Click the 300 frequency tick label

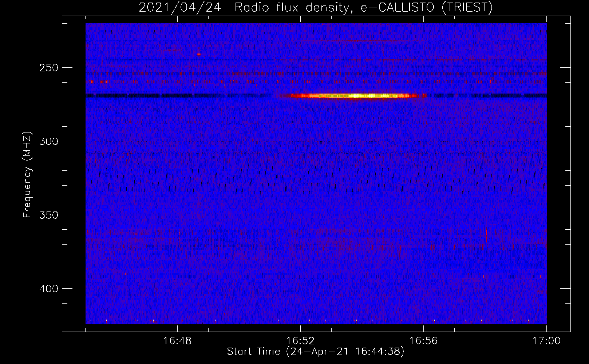pyautogui.click(x=48, y=141)
